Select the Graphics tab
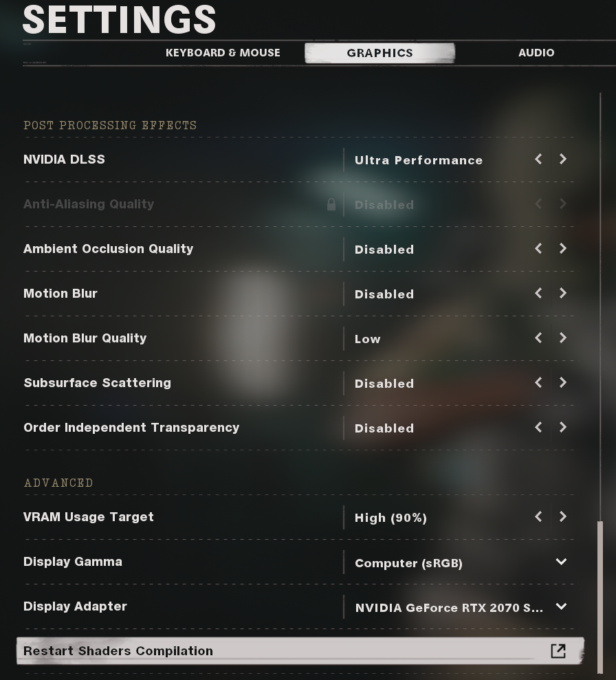This screenshot has width=616, height=680. click(x=379, y=53)
